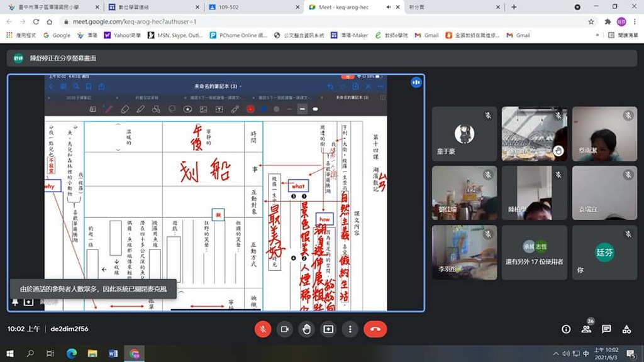Open the Chrome profile avatar
The height and width of the screenshot is (362, 644).
[621, 21]
